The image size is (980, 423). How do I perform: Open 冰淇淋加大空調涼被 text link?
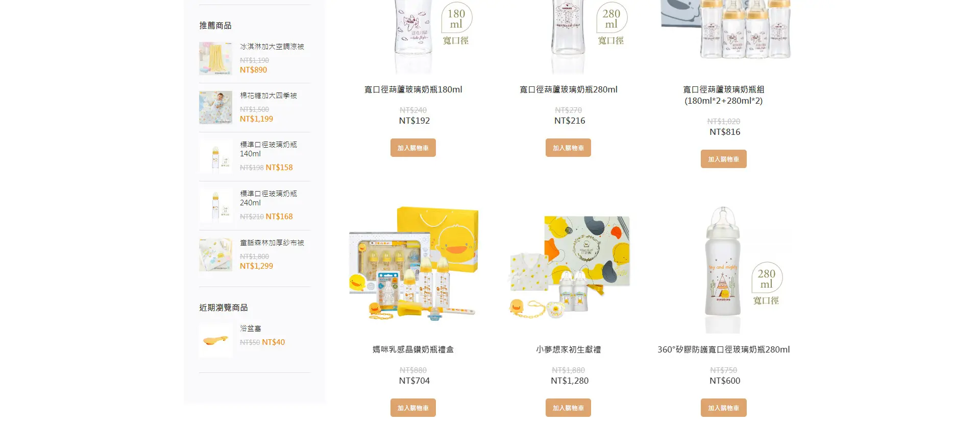click(x=272, y=46)
